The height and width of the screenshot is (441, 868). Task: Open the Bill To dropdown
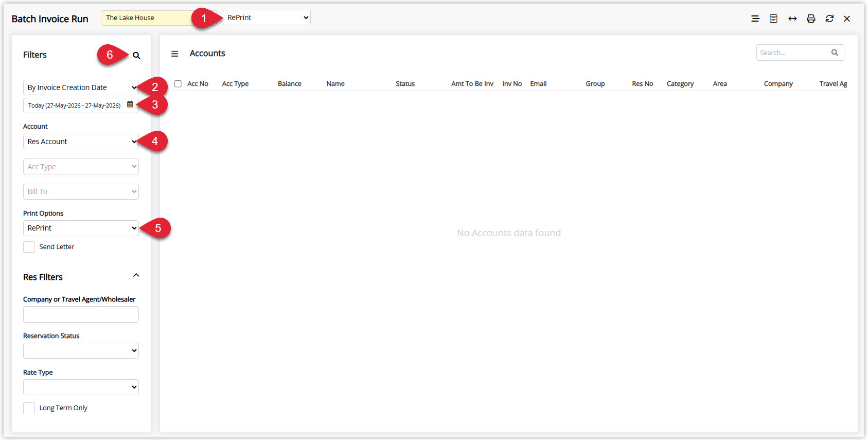coord(81,191)
